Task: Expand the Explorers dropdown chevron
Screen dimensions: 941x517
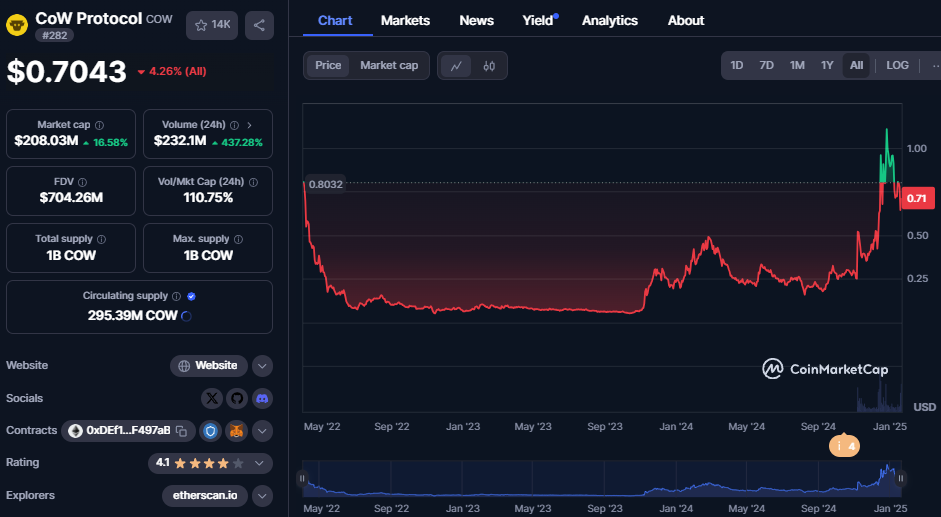Action: click(x=262, y=496)
